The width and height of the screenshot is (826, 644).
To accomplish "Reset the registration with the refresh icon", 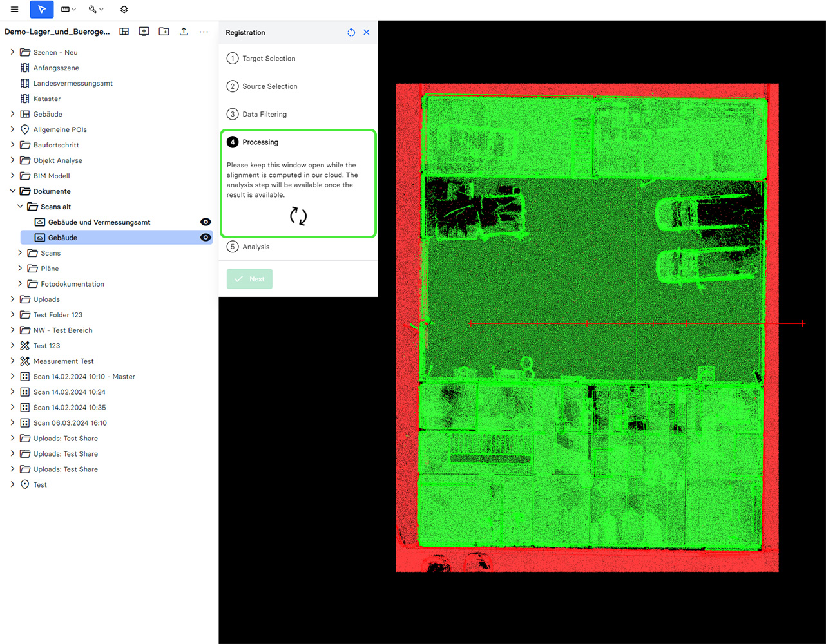I will pyautogui.click(x=351, y=32).
